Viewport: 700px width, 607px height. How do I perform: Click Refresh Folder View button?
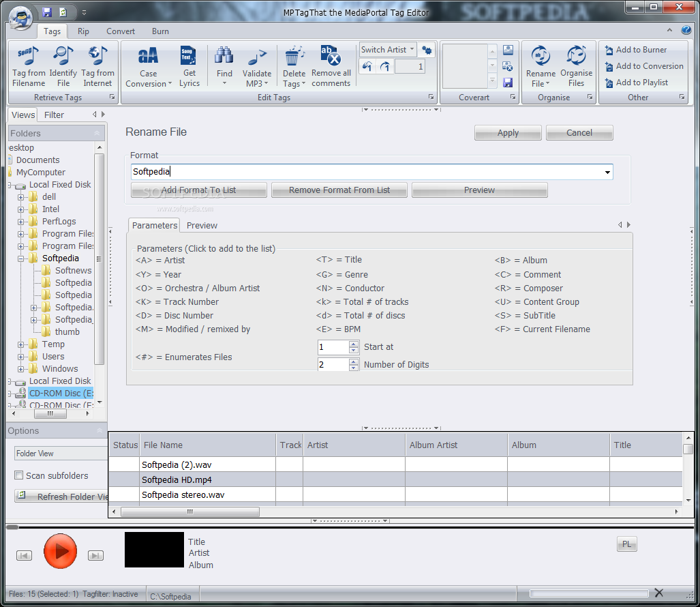point(62,497)
